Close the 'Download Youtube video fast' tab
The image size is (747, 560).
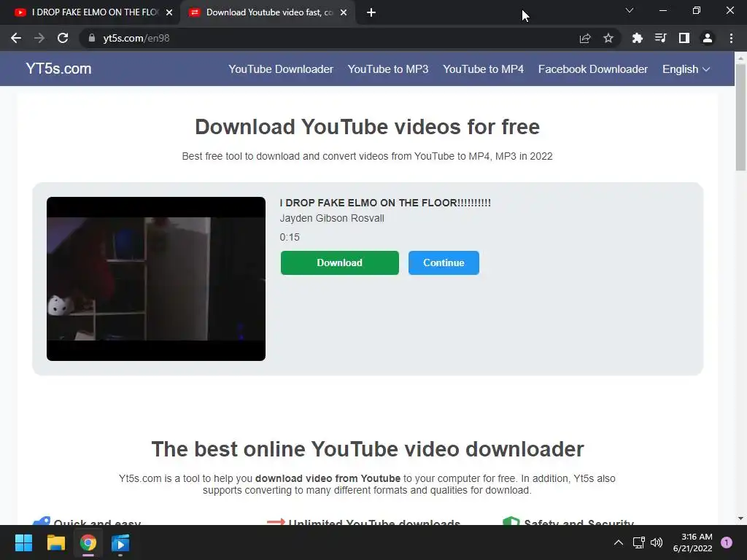point(344,13)
